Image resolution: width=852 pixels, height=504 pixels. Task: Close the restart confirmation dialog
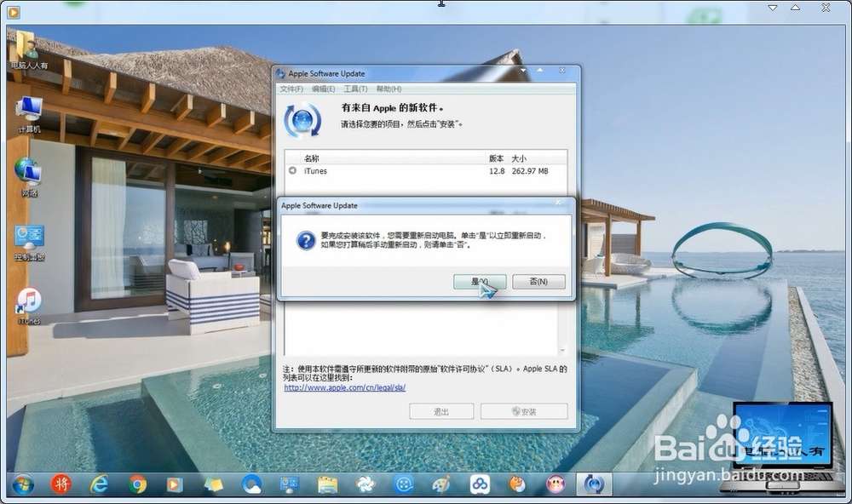click(x=558, y=202)
